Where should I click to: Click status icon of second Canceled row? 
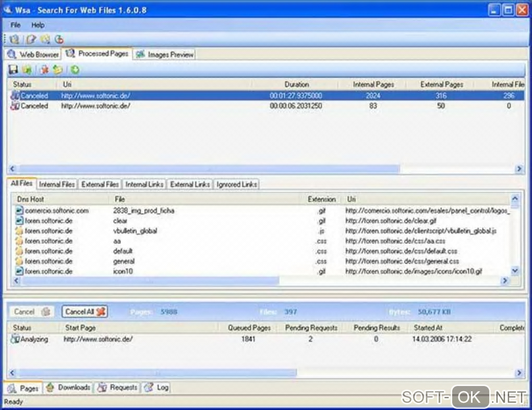click(15, 106)
